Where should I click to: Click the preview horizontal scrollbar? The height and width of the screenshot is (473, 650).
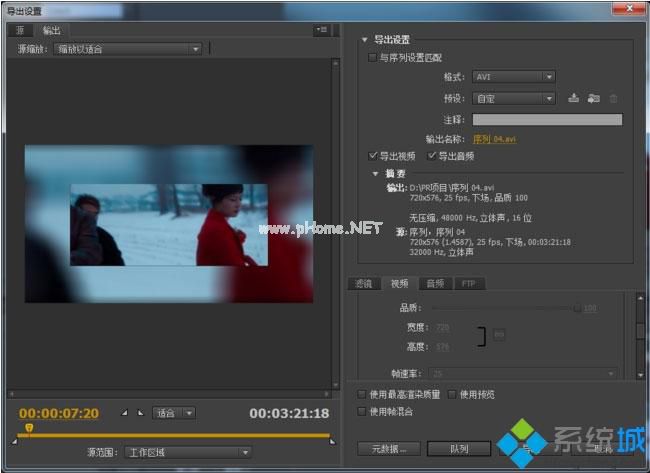pyautogui.click(x=169, y=394)
